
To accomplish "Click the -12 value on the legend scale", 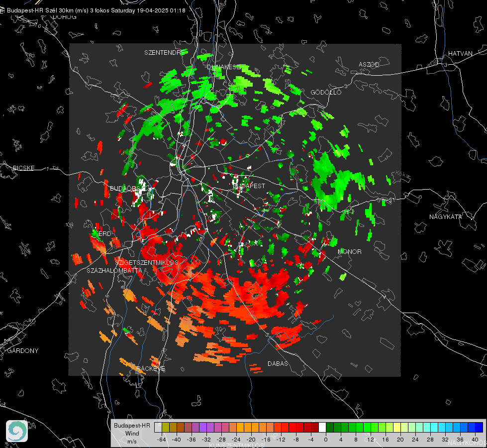I will click(x=281, y=440).
